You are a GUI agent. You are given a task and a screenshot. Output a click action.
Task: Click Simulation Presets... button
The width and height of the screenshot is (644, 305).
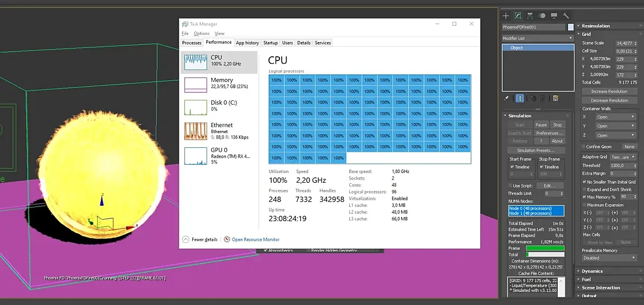tap(535, 150)
